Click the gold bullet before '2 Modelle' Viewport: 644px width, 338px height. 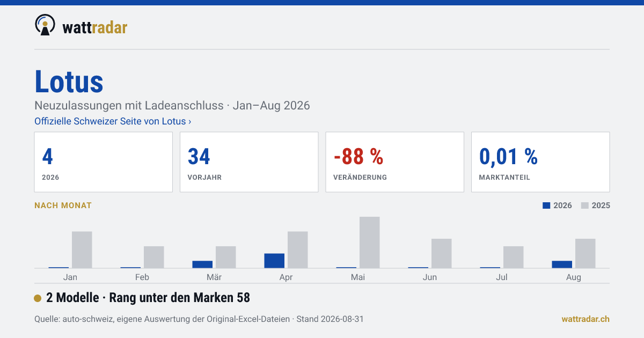38,298
